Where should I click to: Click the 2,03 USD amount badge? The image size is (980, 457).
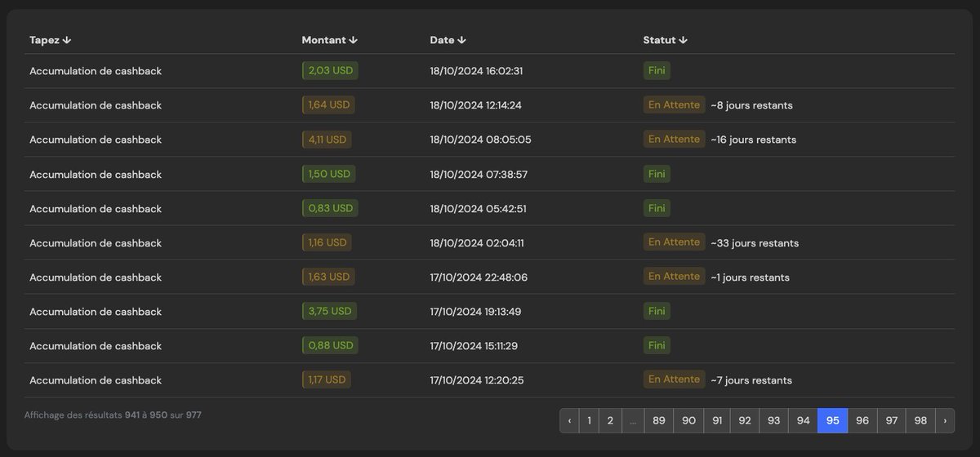click(330, 71)
